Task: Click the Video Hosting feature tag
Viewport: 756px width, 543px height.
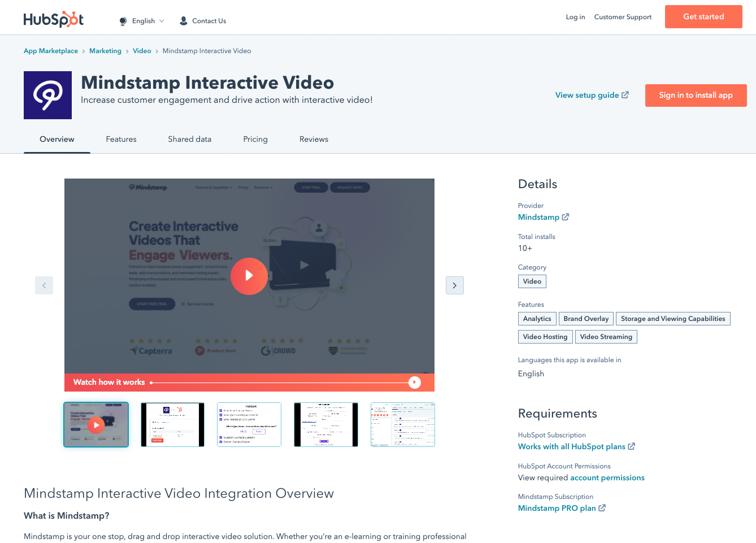Action: (x=545, y=337)
